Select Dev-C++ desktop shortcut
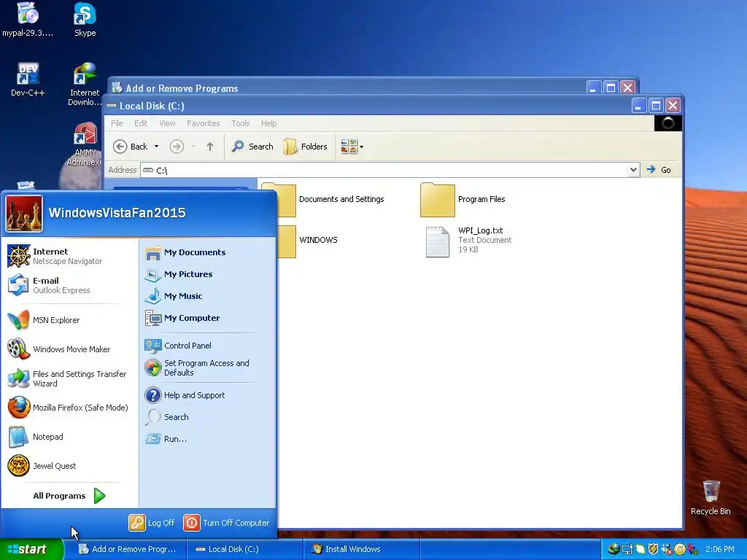The height and width of the screenshot is (560, 747). pyautogui.click(x=28, y=79)
